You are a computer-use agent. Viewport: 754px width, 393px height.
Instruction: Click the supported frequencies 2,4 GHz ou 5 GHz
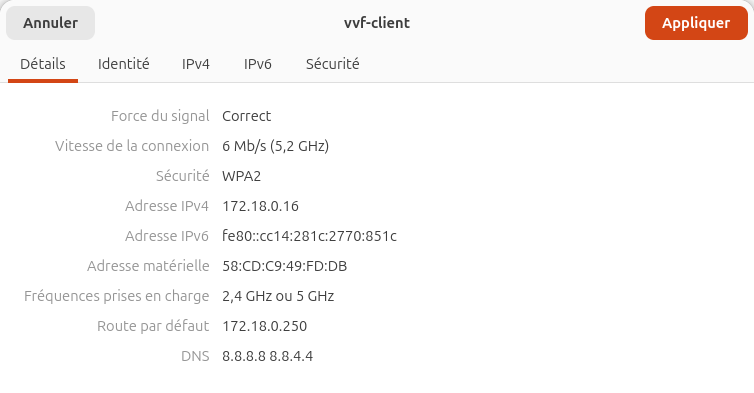(x=278, y=296)
